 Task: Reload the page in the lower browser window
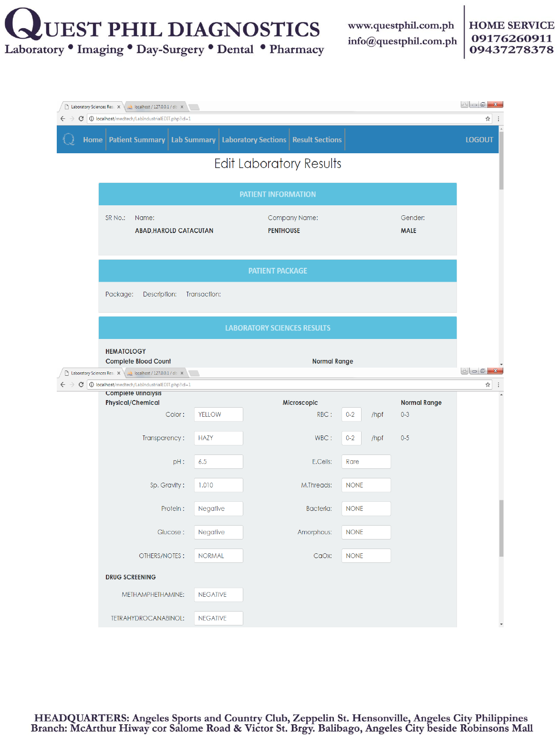[x=81, y=385]
